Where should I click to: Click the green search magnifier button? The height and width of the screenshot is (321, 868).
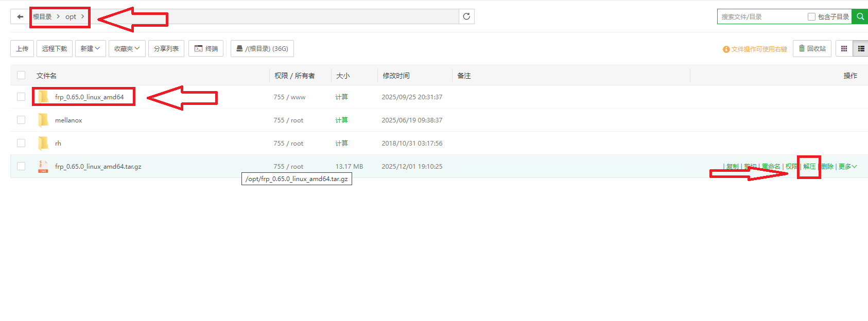pyautogui.click(x=860, y=16)
